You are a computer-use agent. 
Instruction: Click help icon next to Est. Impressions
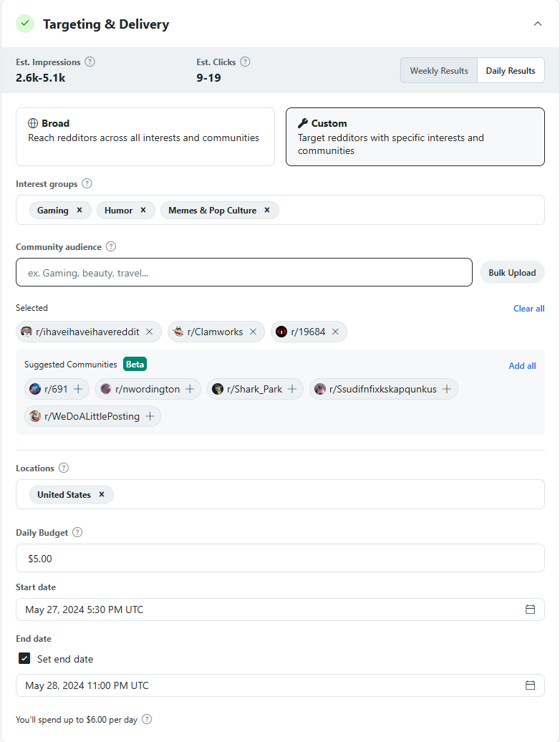(x=90, y=62)
